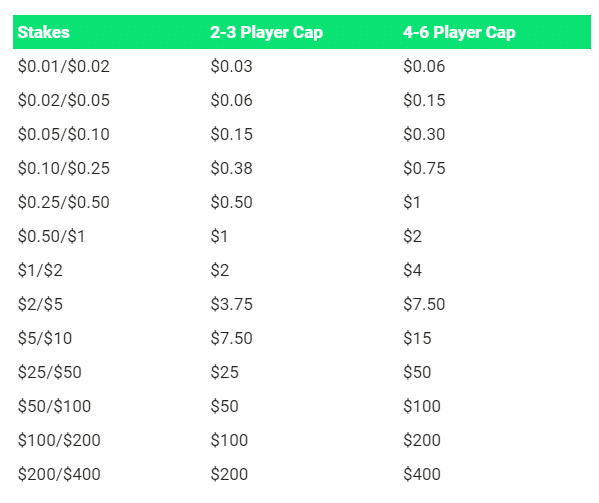599x503 pixels.
Task: Click the 2-3 Player Cap header
Action: click(x=266, y=32)
